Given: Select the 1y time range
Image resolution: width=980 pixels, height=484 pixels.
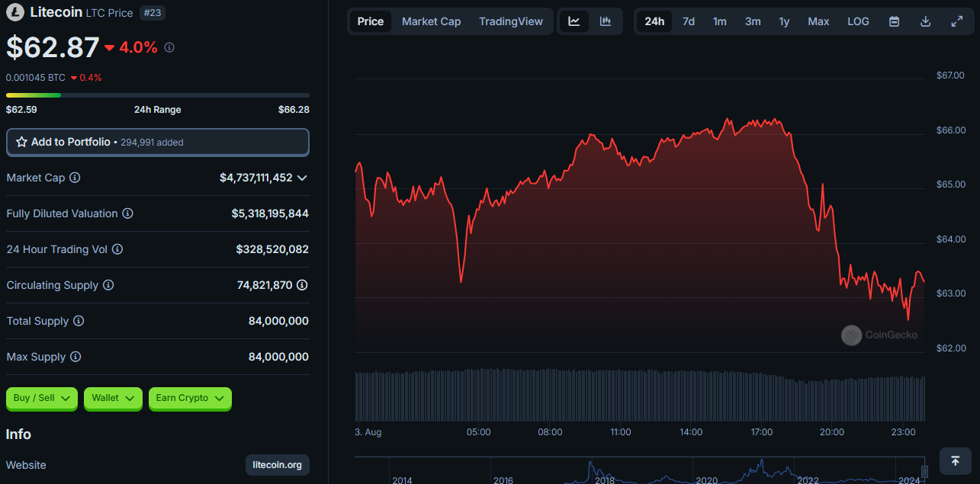Looking at the screenshot, I should [784, 21].
